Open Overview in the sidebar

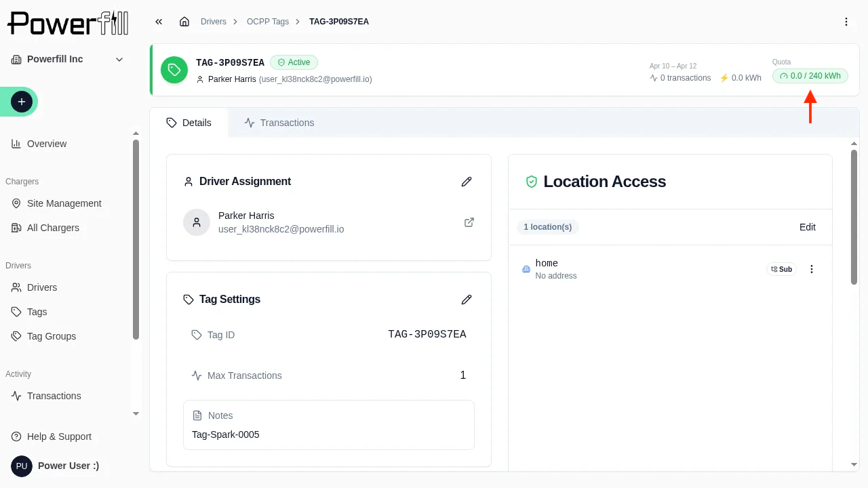pos(47,144)
